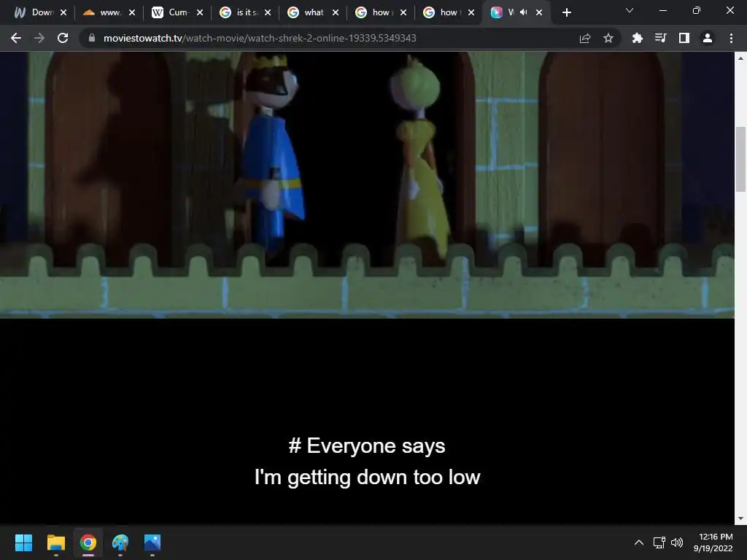Go forward to the next page
Screen dimensions: 747x560
click(x=39, y=38)
